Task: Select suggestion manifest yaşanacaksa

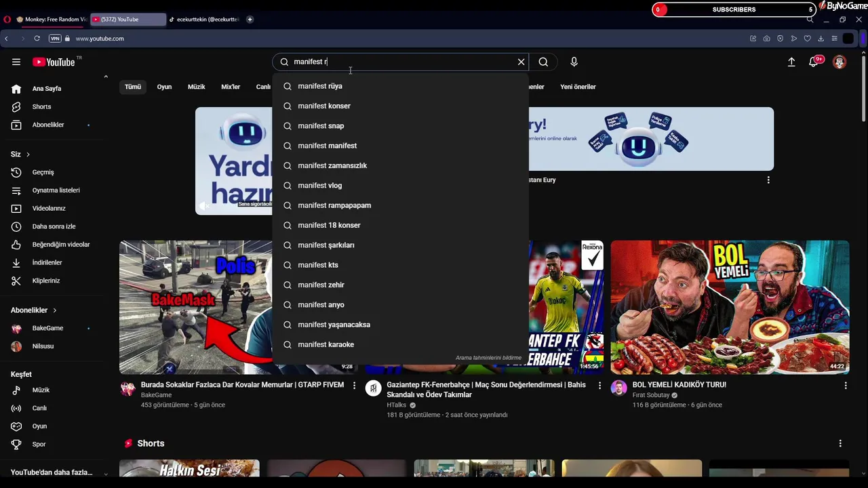Action: coord(400,325)
